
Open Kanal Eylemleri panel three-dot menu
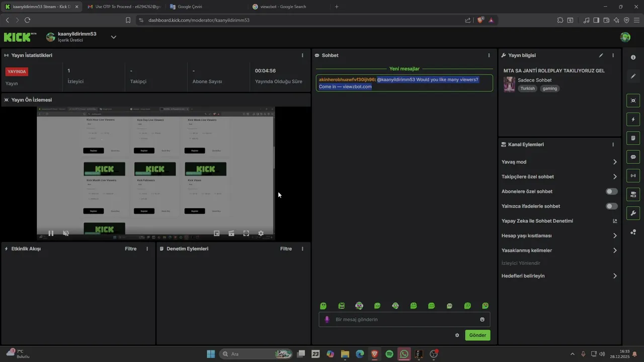coord(613,144)
